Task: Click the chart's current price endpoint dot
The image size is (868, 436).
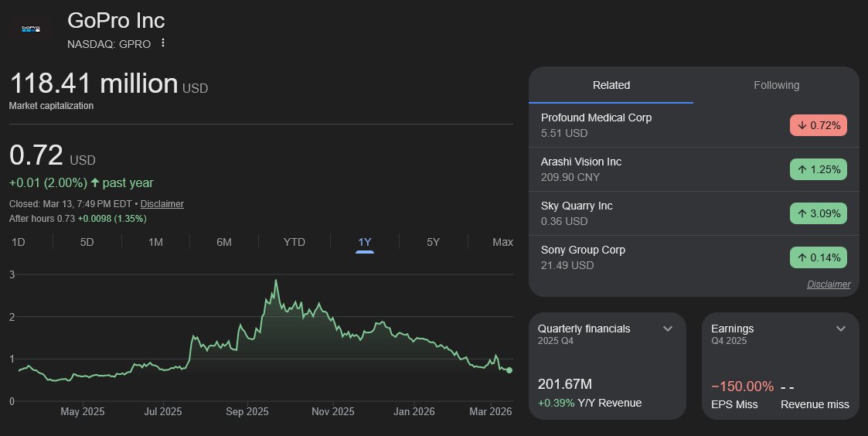Action: (x=509, y=370)
